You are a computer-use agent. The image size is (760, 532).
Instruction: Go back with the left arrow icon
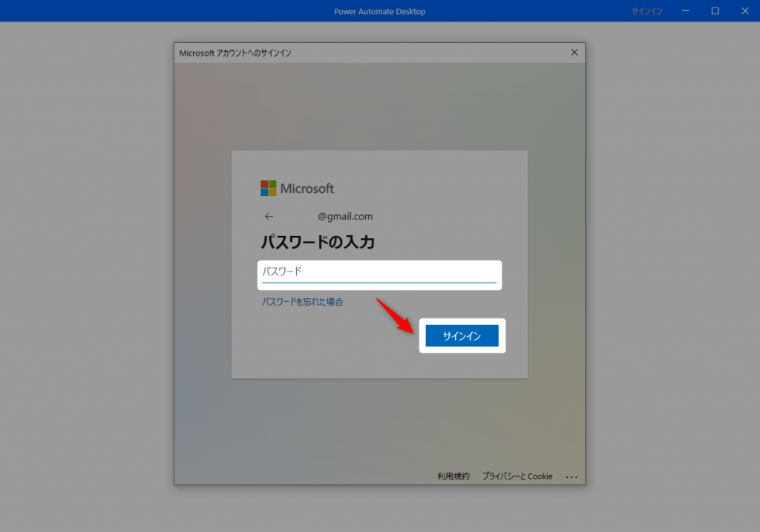point(269,217)
